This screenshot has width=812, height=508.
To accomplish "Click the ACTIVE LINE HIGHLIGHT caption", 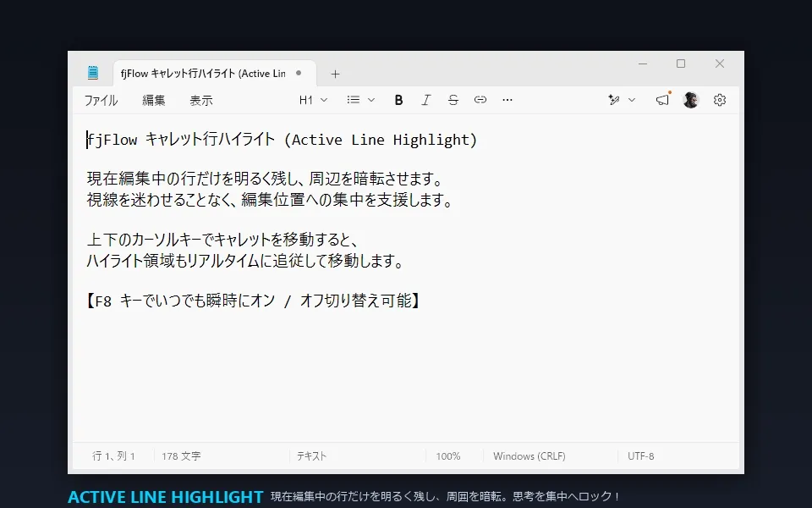I will coord(166,497).
